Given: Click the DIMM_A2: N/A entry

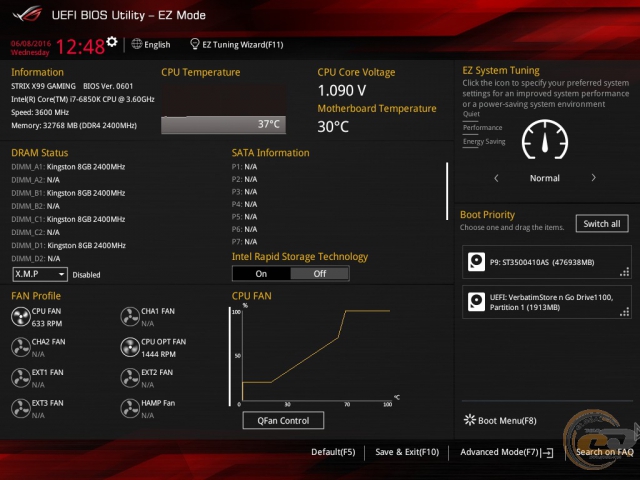Looking at the screenshot, I should tap(36, 180).
